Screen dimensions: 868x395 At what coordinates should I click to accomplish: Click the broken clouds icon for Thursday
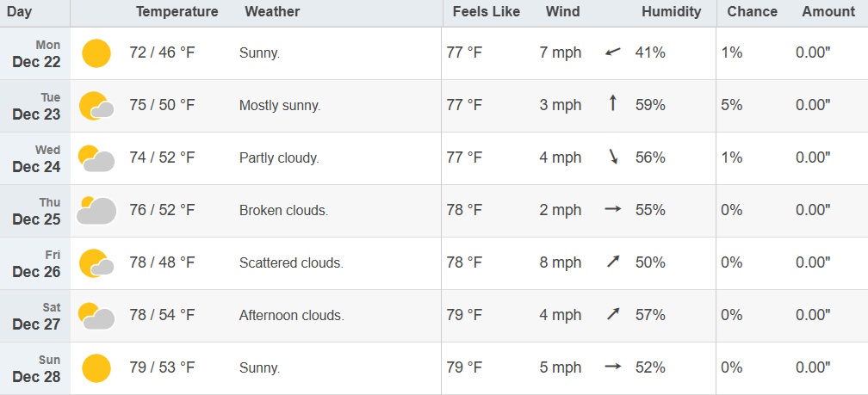point(96,211)
